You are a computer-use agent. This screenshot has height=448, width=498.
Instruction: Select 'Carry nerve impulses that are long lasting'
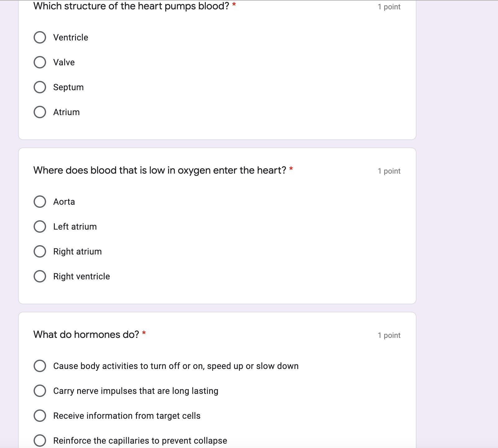(40, 391)
